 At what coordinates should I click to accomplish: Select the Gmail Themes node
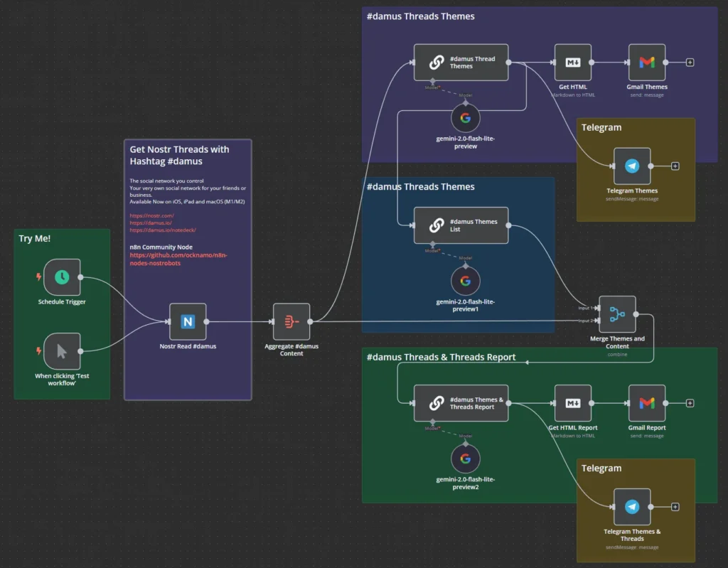646,63
